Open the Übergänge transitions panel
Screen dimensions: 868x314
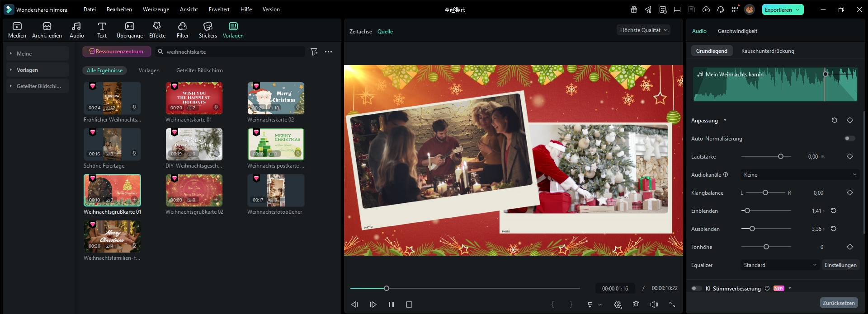point(129,30)
